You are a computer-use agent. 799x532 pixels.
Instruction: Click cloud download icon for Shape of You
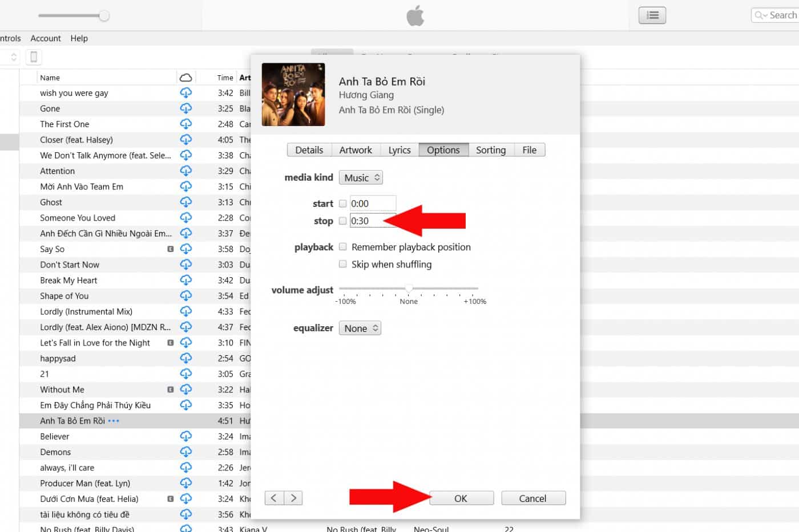point(186,296)
